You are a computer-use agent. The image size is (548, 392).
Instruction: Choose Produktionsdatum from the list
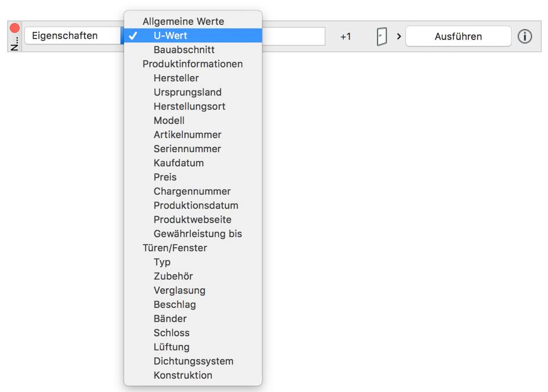pyautogui.click(x=193, y=205)
